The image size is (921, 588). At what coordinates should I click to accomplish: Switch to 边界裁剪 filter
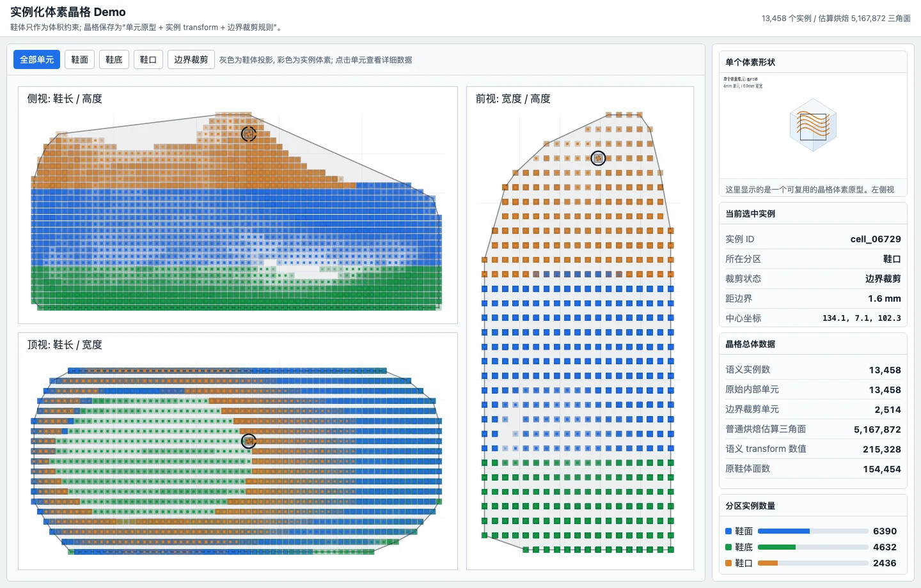click(x=191, y=59)
